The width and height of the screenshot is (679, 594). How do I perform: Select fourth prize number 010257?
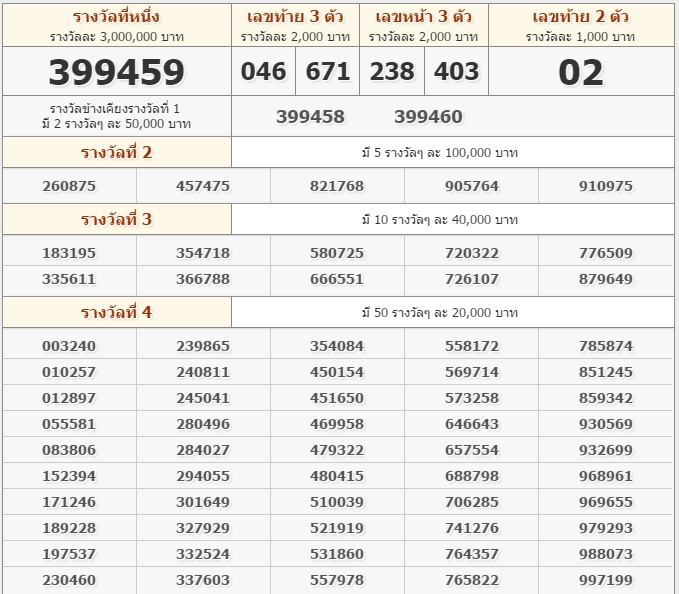[69, 372]
